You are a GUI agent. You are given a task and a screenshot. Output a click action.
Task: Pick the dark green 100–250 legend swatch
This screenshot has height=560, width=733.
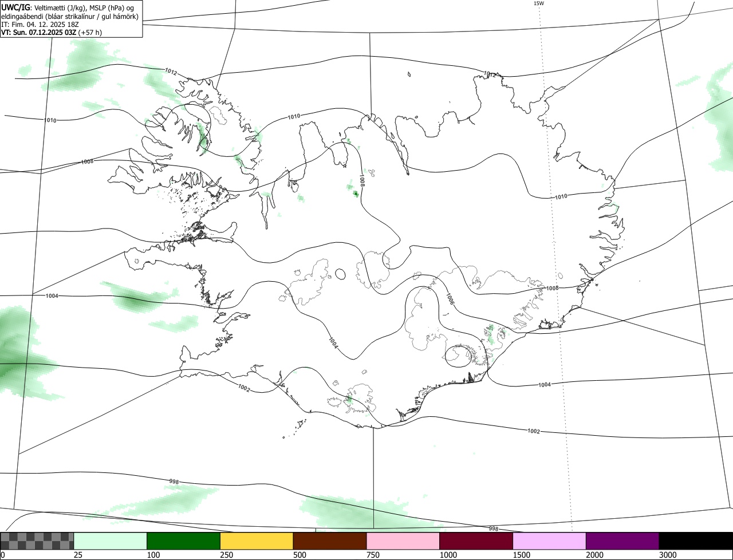click(x=184, y=541)
